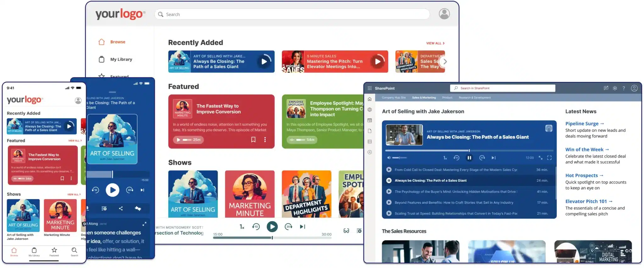Change 1x playback speed in desktop bottom player
The image size is (644, 268).
pyautogui.click(x=242, y=227)
